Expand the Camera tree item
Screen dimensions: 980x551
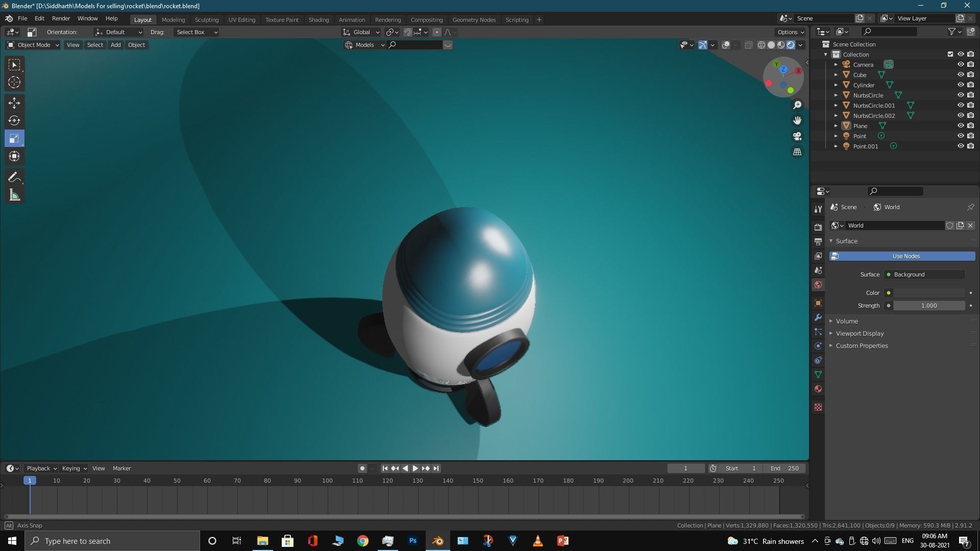pos(836,65)
